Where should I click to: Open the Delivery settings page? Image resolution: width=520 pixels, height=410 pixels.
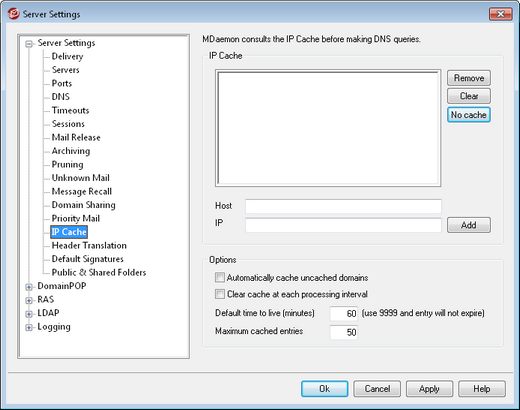(x=67, y=56)
